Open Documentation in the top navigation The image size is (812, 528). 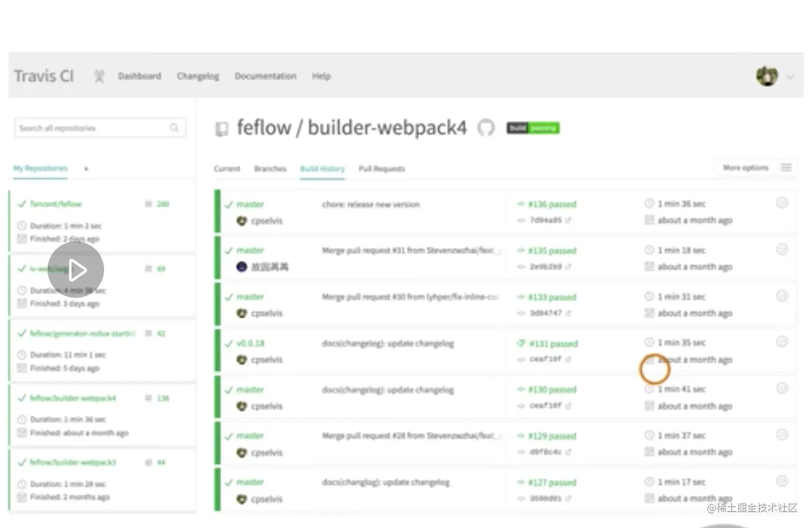point(265,76)
